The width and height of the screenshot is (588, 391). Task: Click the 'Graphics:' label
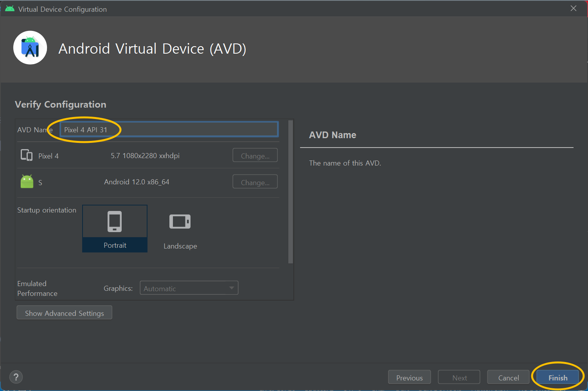[118, 288]
